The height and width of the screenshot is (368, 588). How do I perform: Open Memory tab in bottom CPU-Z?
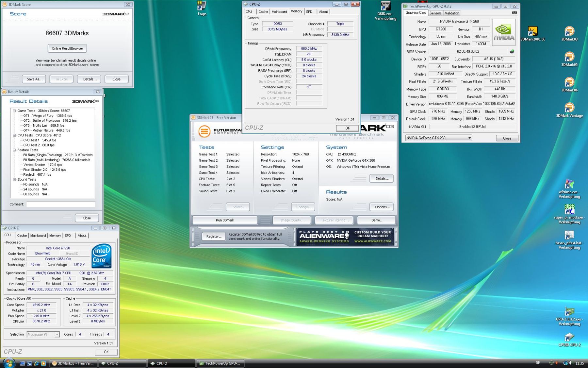55,236
